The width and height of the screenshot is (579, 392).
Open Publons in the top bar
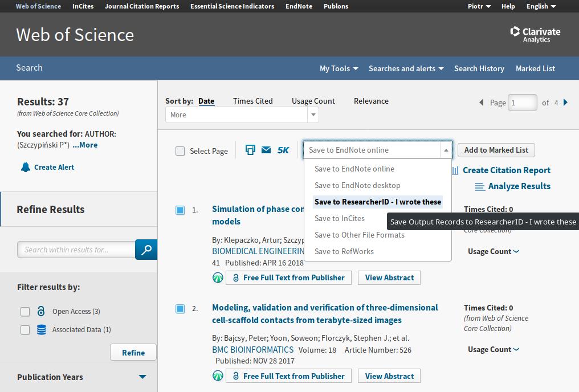click(x=336, y=6)
